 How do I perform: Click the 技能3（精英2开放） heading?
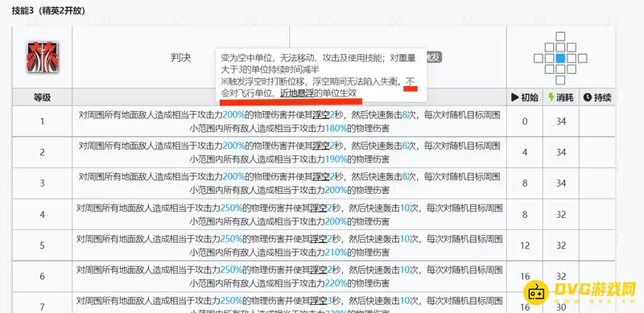pos(48,11)
